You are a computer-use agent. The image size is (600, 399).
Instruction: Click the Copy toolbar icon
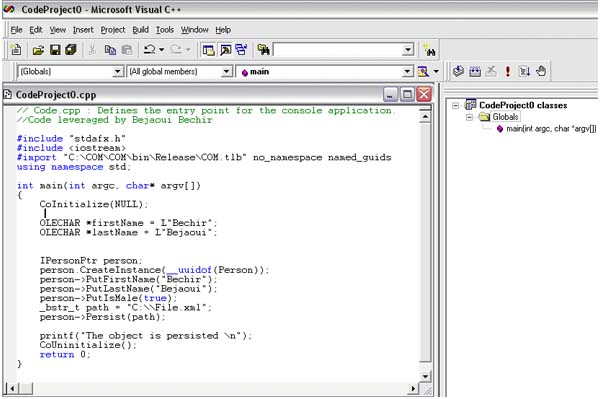coord(110,50)
